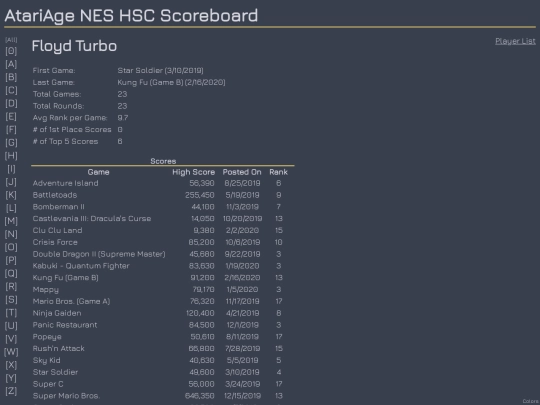Filter players by letter [B]
Viewport: 540px width, 405px height.
click(x=11, y=77)
